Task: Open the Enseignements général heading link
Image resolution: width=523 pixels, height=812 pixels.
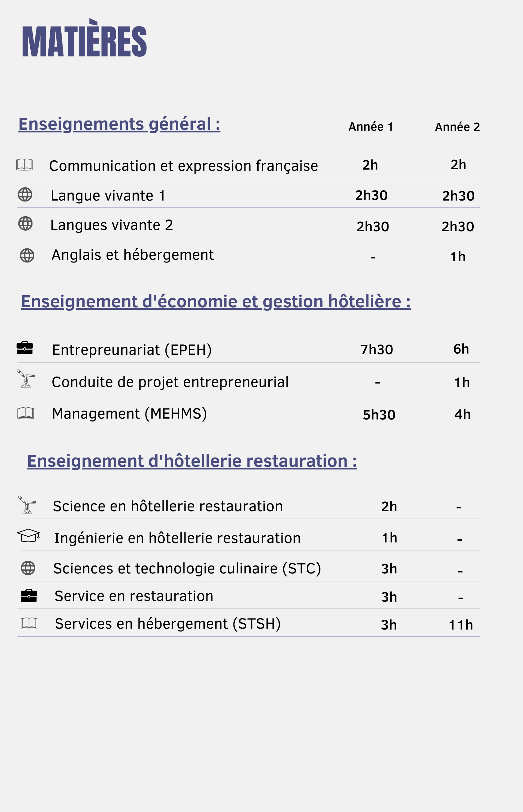Action: coord(119,124)
